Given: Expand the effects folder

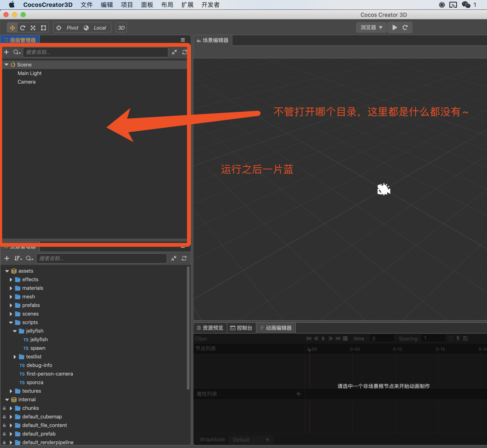Looking at the screenshot, I should point(11,280).
